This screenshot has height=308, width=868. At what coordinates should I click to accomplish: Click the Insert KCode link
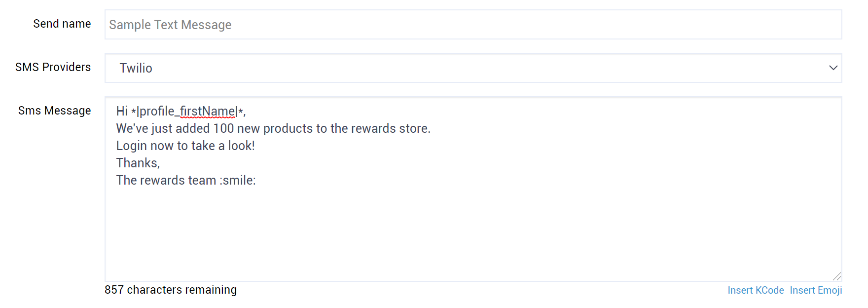pyautogui.click(x=756, y=290)
